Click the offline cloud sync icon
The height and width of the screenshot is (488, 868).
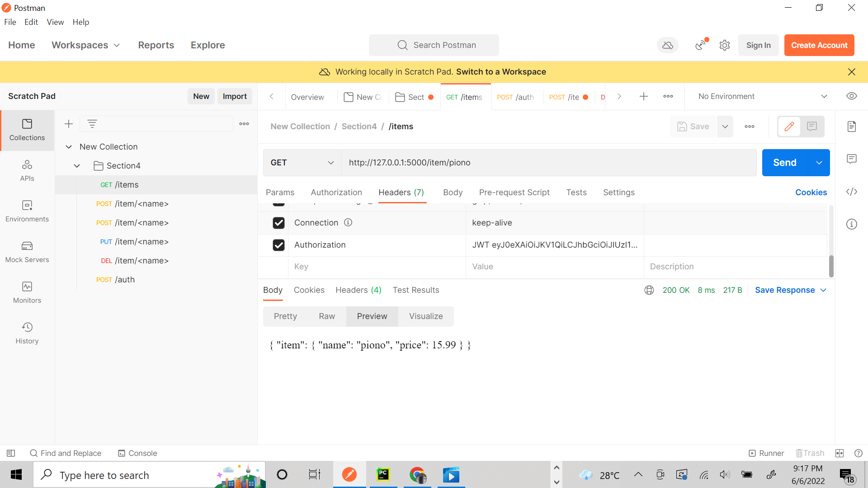(668, 45)
